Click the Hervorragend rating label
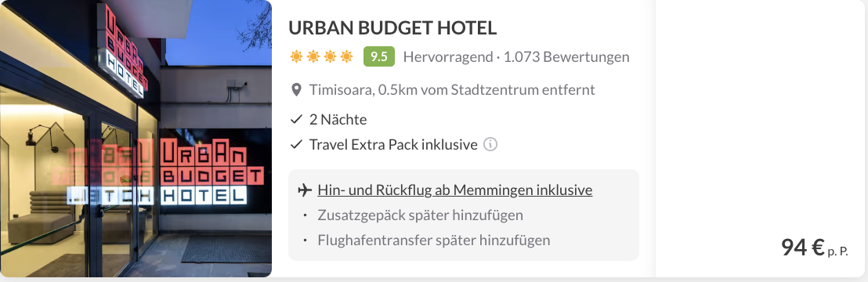The width and height of the screenshot is (868, 282). point(448,56)
